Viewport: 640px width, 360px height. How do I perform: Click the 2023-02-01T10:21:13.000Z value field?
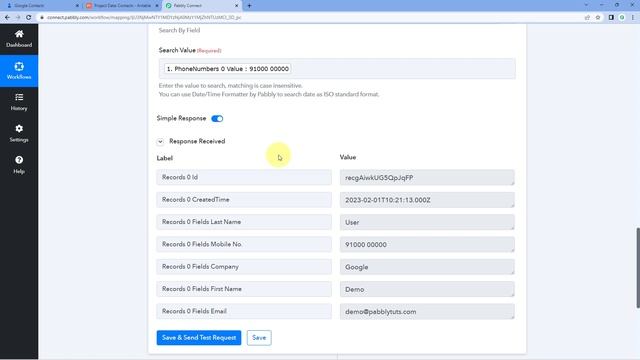pyautogui.click(x=427, y=200)
